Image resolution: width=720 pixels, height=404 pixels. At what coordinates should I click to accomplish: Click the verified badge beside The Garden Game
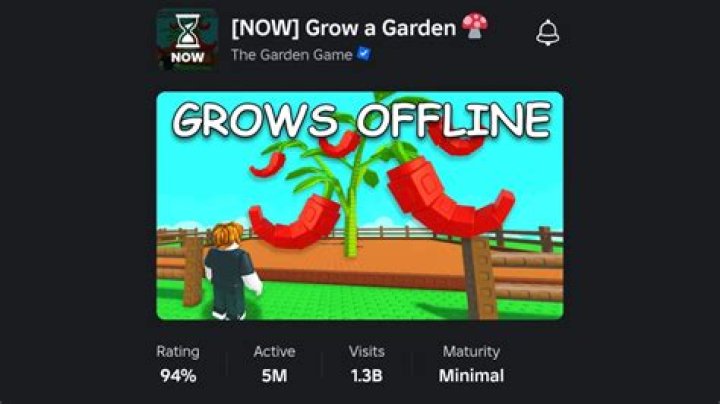364,54
